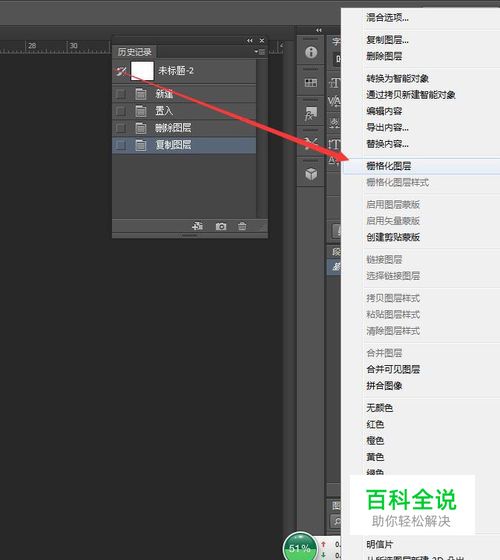Set history brush source for 复制图层 state

(121, 145)
